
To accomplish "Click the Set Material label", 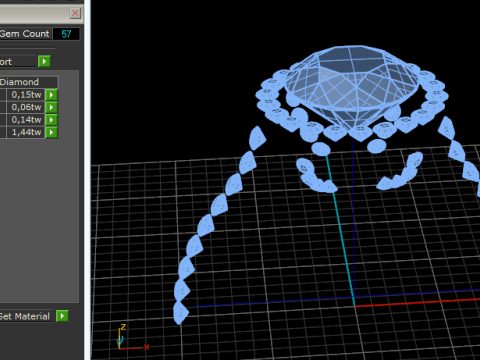I will click(25, 316).
